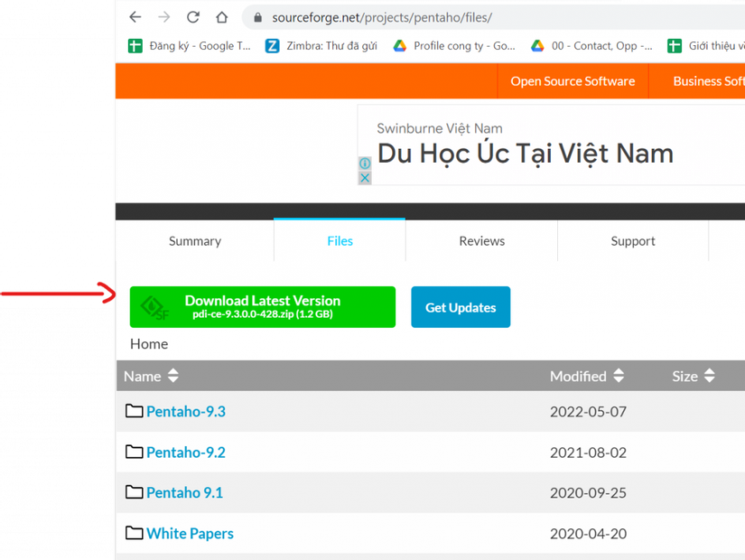
Task: Click the folder icon beside Pentaho-9.2
Action: coord(135,452)
